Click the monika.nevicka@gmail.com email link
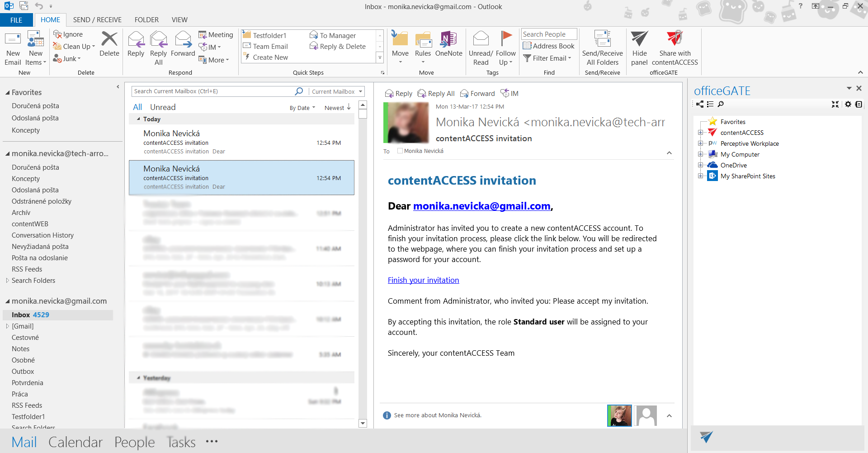Viewport: 868px width, 453px height. coord(481,206)
